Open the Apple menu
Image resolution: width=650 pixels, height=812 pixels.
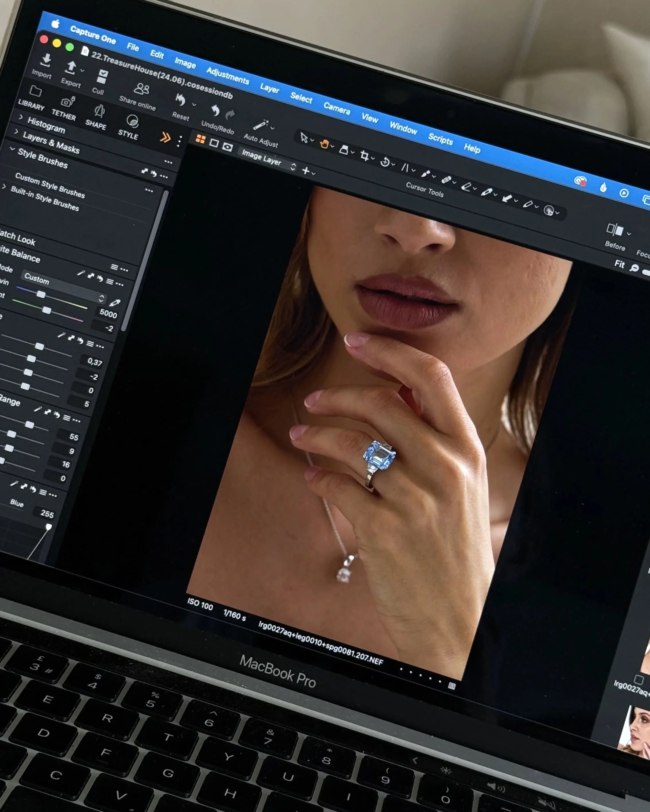pos(55,24)
